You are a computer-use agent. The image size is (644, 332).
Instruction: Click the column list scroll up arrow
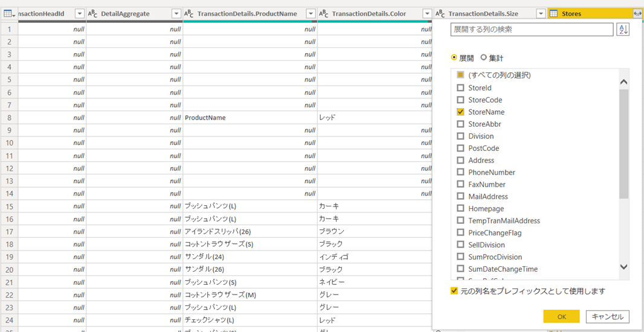pos(624,82)
